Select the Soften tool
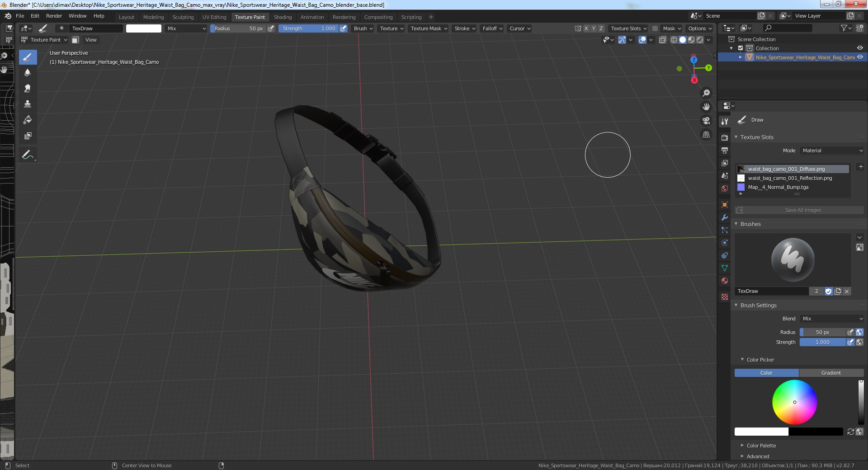 point(28,72)
